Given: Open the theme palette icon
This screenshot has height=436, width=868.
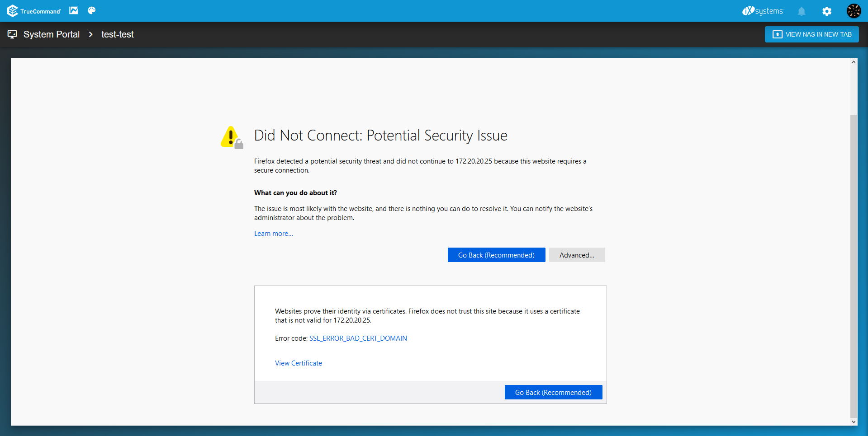Looking at the screenshot, I should [x=91, y=10].
